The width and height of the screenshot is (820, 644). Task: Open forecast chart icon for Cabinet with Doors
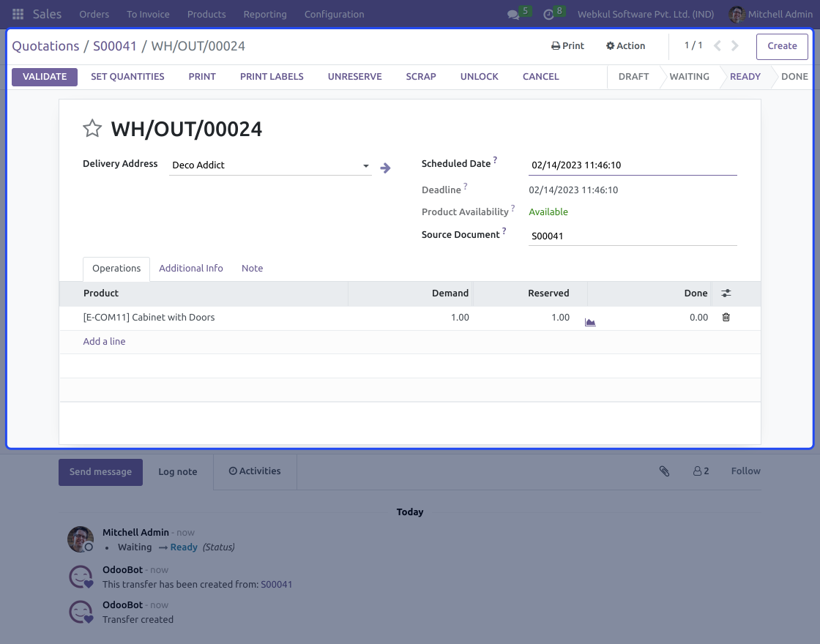point(590,322)
